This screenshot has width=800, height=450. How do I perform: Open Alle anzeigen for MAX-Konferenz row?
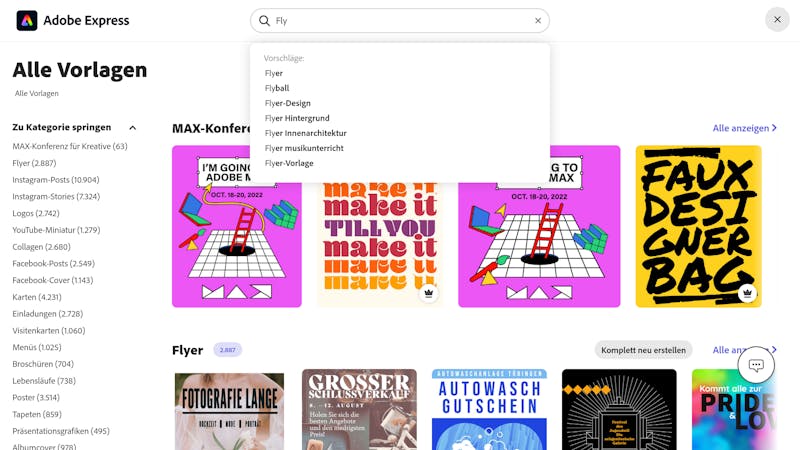click(x=744, y=128)
